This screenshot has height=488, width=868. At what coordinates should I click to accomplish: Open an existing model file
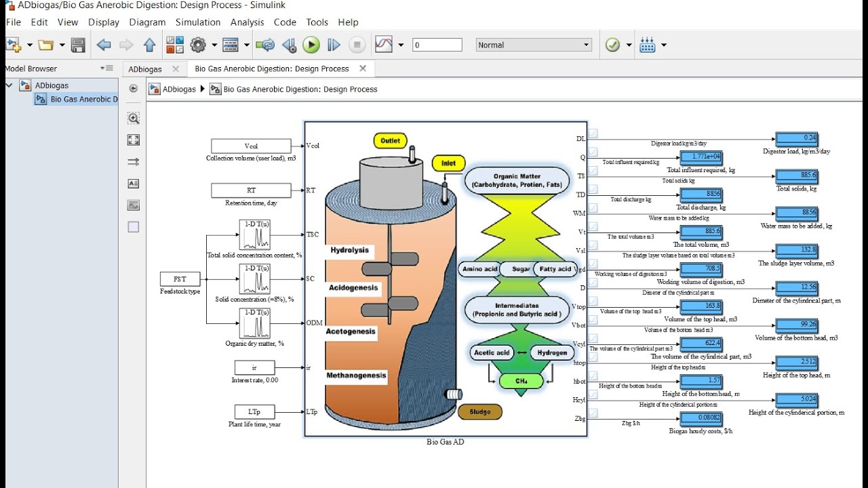(45, 45)
